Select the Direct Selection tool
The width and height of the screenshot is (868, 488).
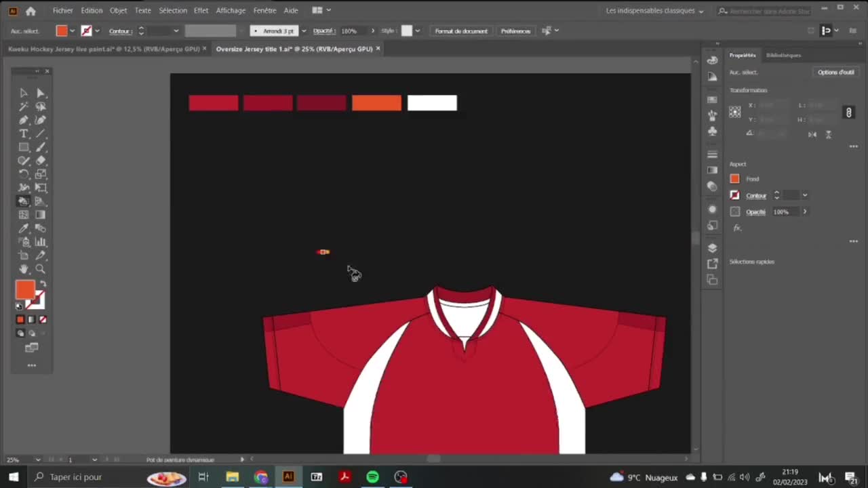pyautogui.click(x=40, y=93)
